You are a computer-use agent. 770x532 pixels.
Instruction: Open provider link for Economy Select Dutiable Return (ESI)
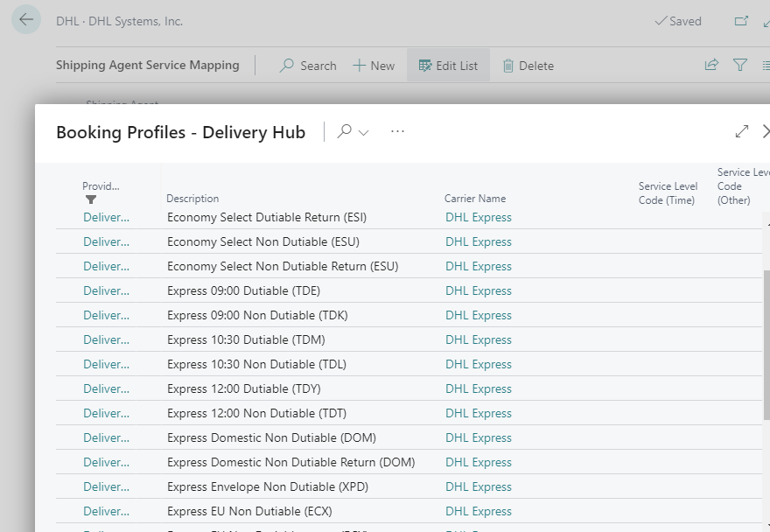click(x=106, y=217)
